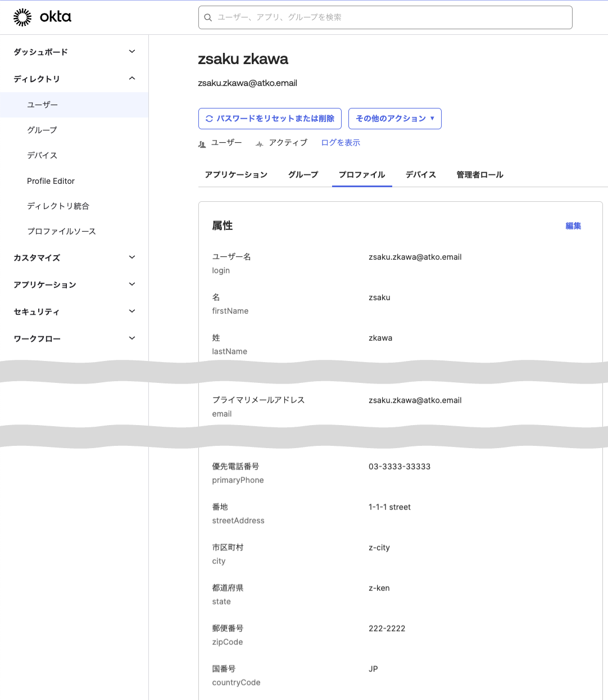
Task: Open the 管理者ロール tab
Action: (479, 175)
